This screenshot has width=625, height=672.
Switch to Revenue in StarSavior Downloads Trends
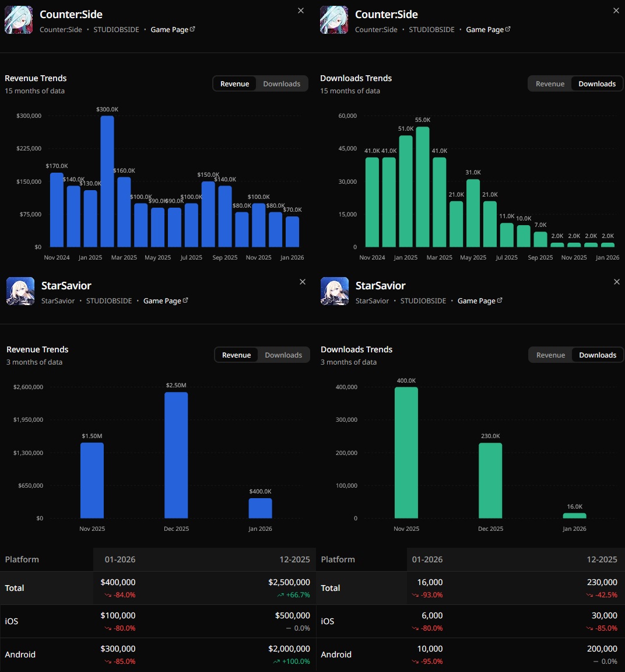551,355
